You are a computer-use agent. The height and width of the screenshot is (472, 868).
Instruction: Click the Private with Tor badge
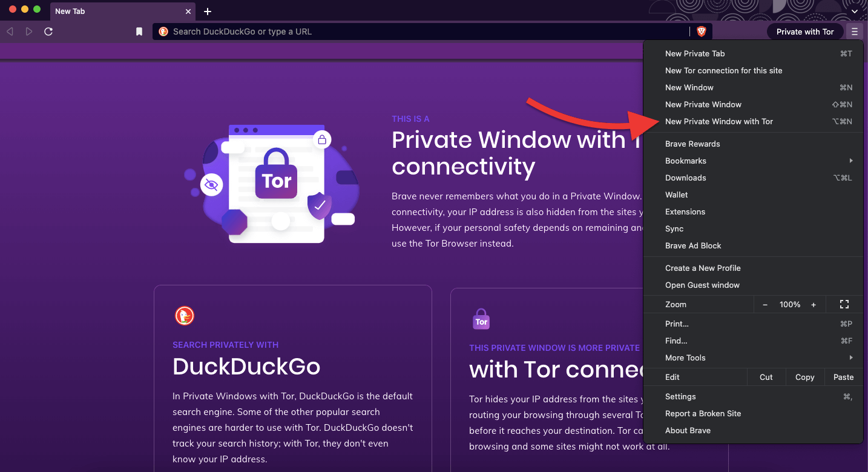[804, 31]
